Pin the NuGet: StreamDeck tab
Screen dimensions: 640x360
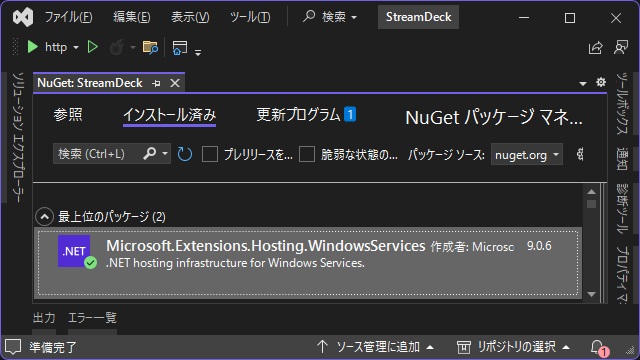coord(156,83)
